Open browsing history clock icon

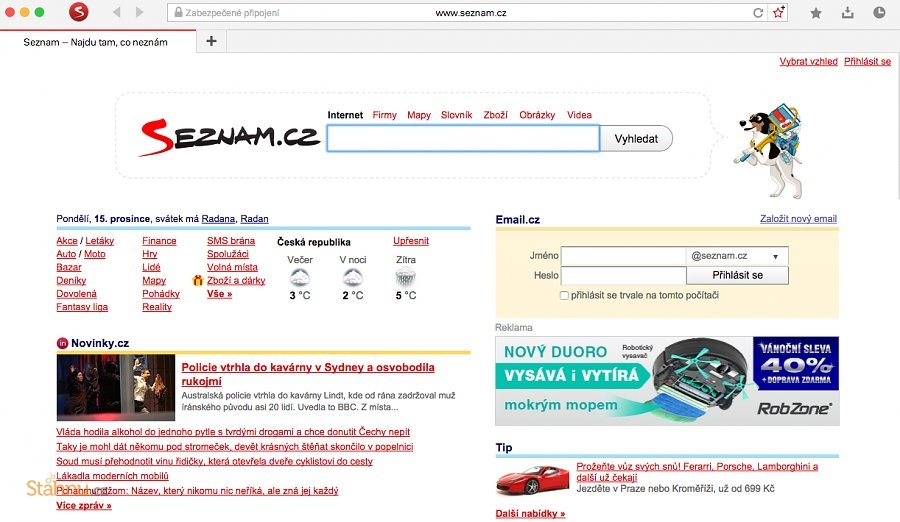pyautogui.click(x=879, y=12)
